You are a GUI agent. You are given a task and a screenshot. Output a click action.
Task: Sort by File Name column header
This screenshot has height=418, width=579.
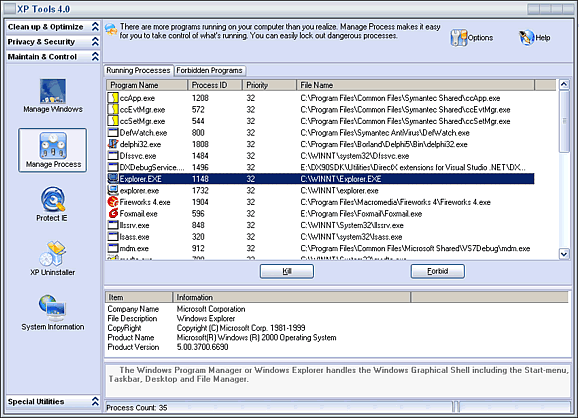tap(415, 85)
